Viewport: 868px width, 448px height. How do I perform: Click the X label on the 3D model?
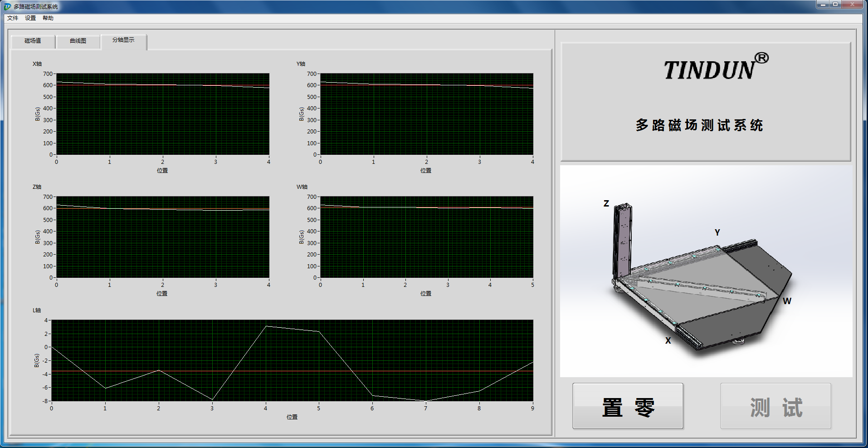pos(668,340)
